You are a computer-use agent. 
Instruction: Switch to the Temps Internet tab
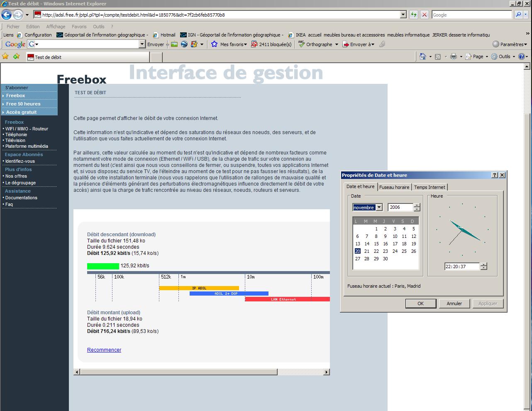(430, 187)
